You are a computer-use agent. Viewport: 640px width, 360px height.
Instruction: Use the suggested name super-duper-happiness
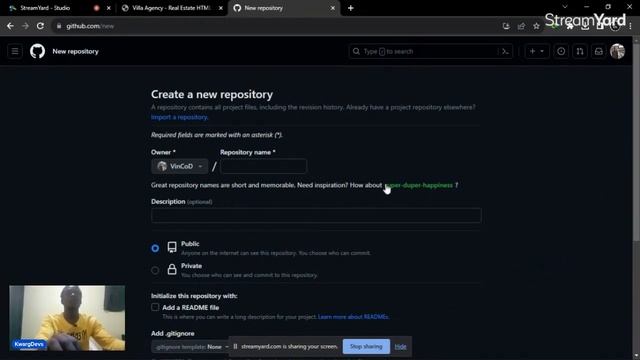(419, 185)
